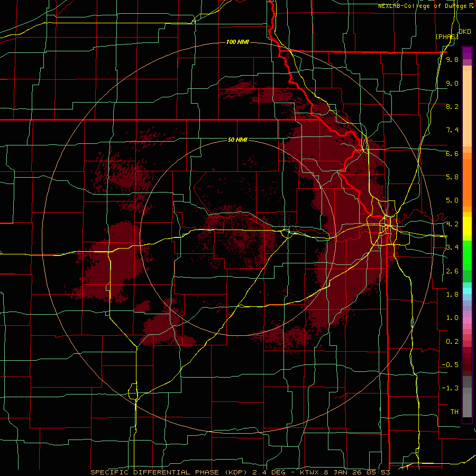Click the 4.2 scale value
The height and width of the screenshot is (476, 476).
tap(452, 224)
